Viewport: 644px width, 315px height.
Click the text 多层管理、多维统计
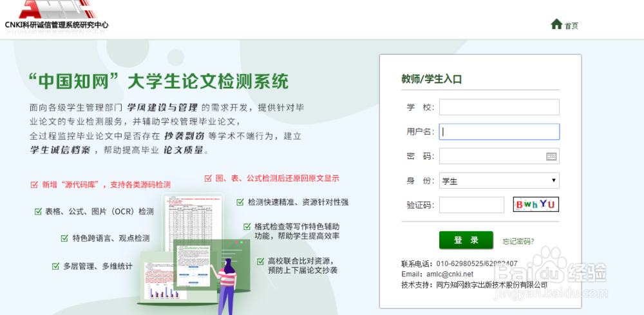(98, 266)
